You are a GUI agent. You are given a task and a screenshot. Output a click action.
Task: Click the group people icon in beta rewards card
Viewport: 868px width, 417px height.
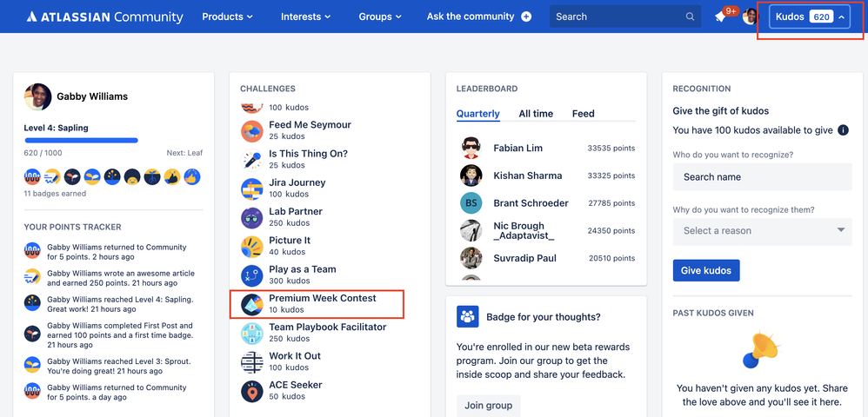[468, 317]
